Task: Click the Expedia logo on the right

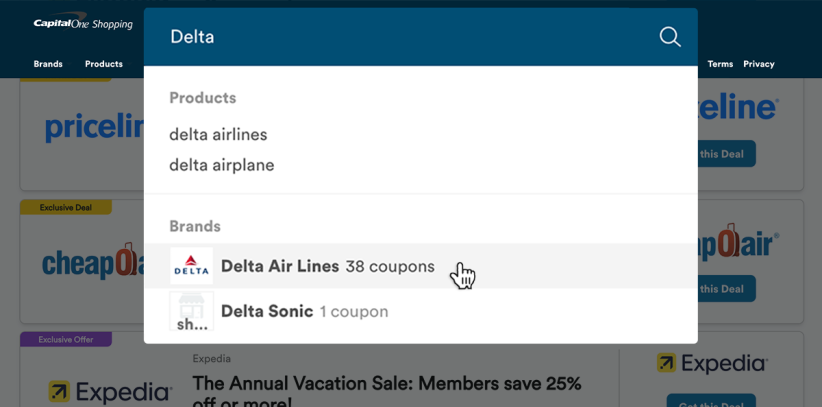Action: tap(711, 364)
